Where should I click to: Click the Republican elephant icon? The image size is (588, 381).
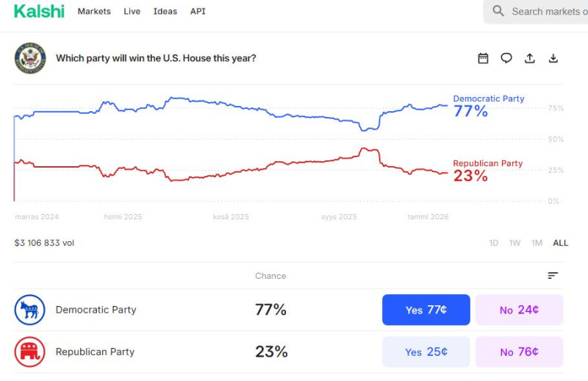point(30,352)
